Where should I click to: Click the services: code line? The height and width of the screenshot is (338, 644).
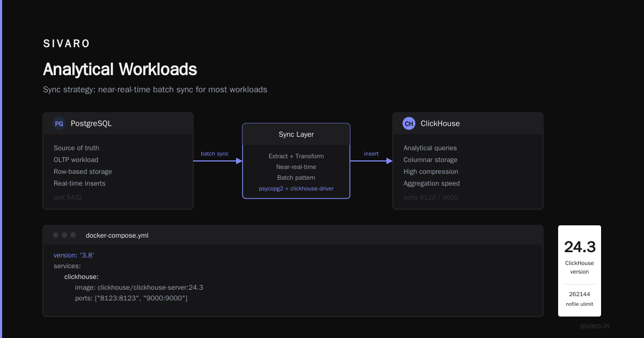coord(67,266)
